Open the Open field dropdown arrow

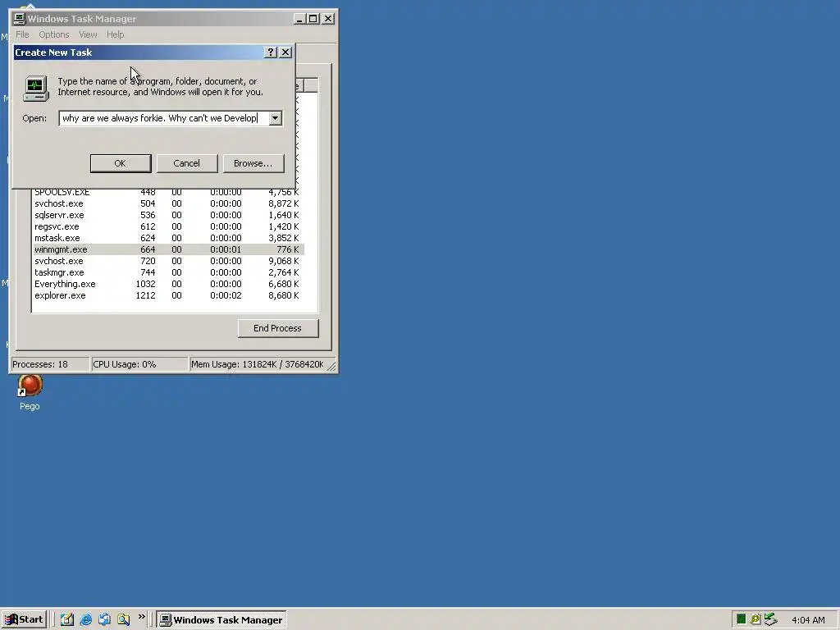click(x=276, y=118)
